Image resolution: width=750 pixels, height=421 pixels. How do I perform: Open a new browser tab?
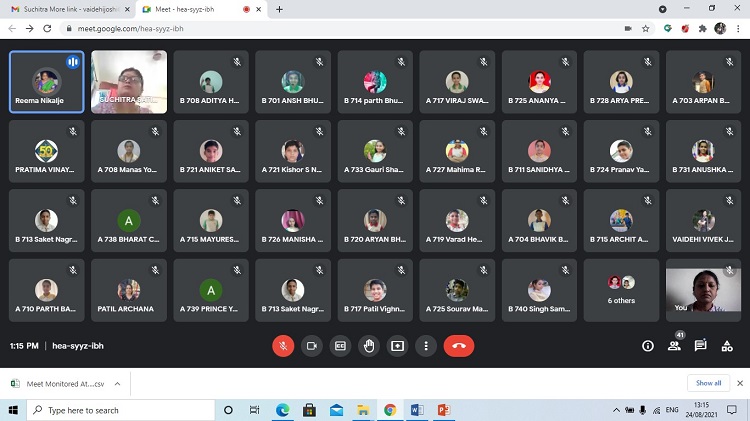(279, 9)
